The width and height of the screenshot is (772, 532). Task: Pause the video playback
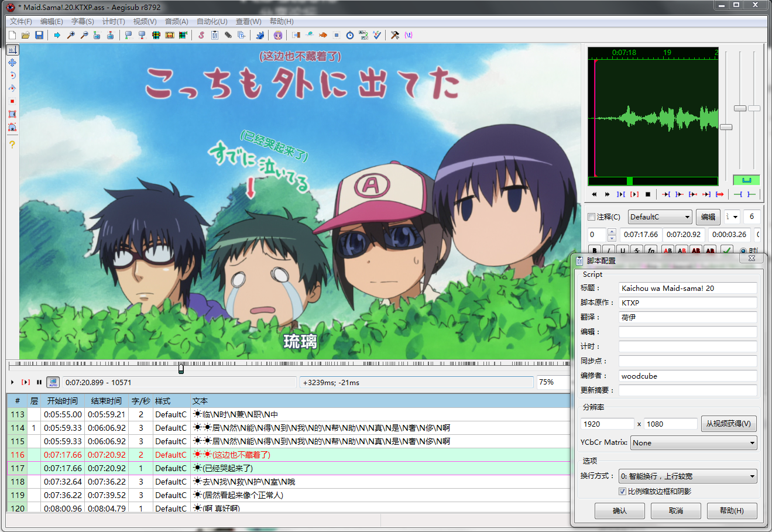pyautogui.click(x=39, y=382)
